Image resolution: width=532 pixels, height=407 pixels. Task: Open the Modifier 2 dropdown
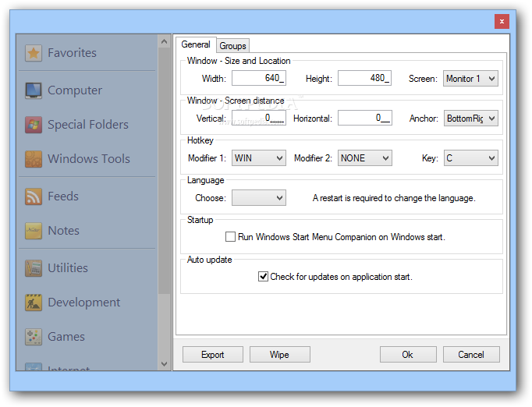click(365, 158)
